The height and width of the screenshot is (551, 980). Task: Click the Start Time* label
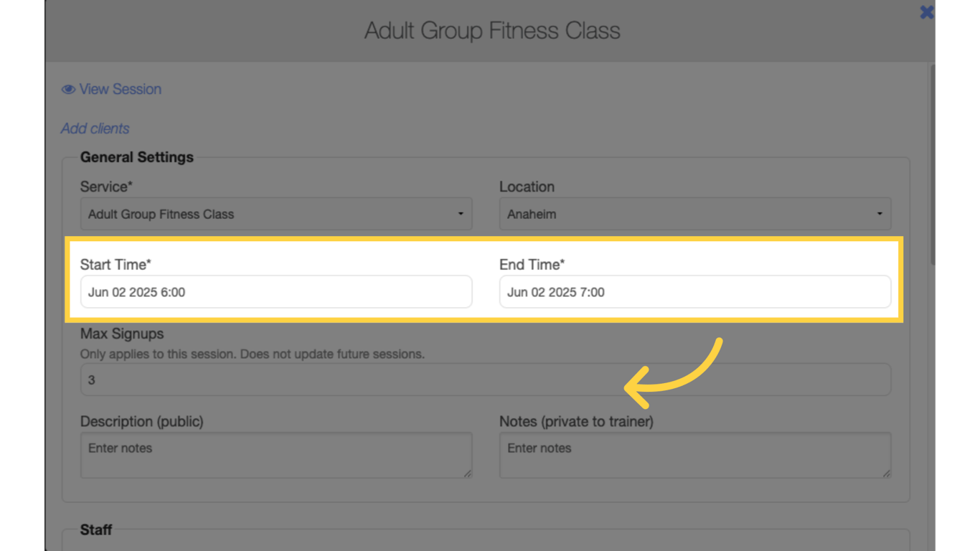click(x=116, y=265)
